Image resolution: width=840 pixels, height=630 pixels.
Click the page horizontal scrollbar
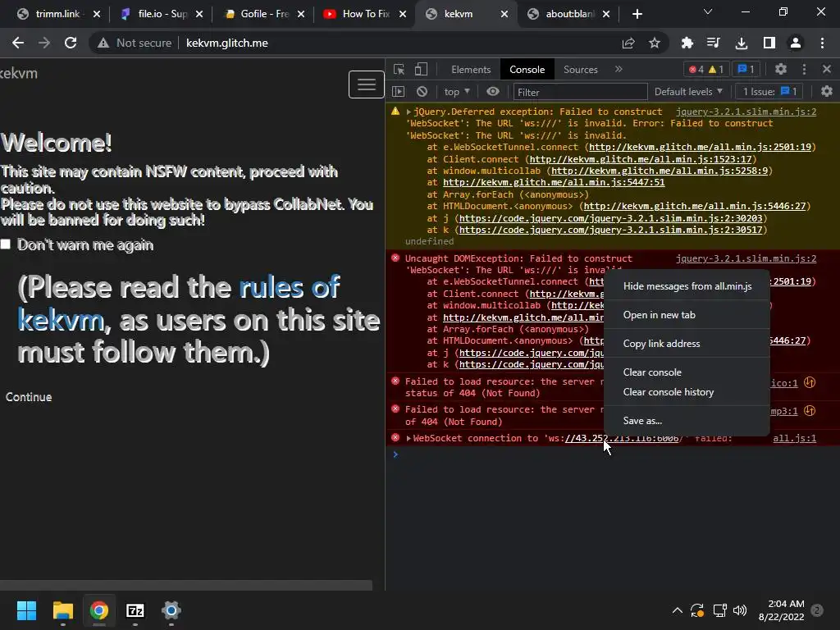click(186, 585)
